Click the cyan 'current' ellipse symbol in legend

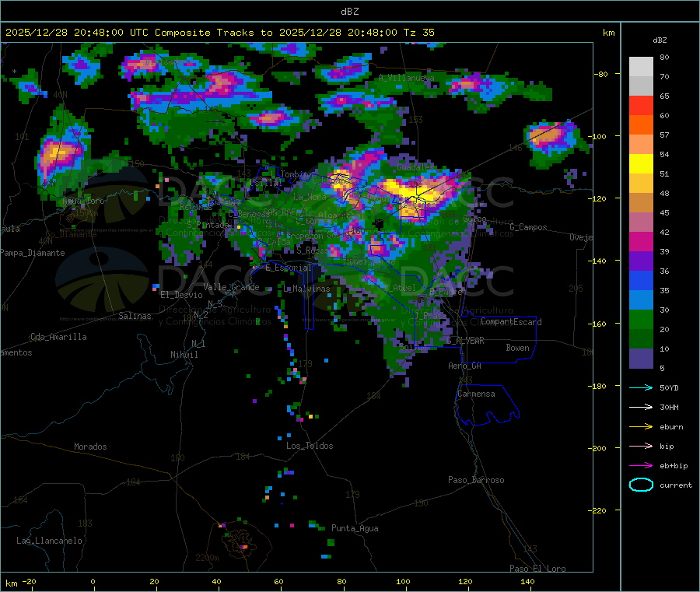641,485
